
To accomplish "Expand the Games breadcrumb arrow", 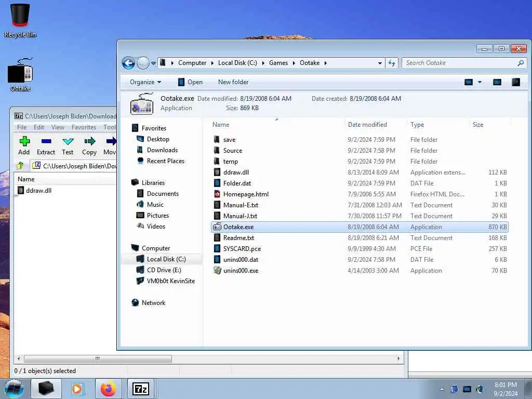I will pos(294,63).
